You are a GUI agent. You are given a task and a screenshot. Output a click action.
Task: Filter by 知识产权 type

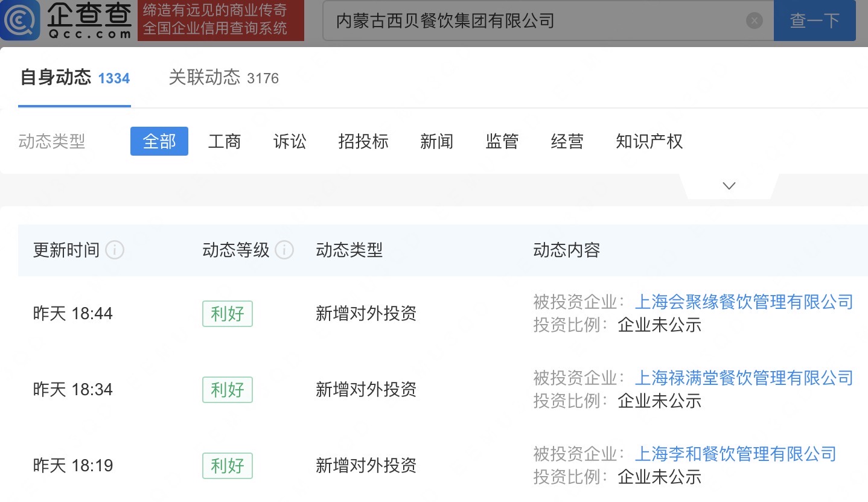(649, 141)
